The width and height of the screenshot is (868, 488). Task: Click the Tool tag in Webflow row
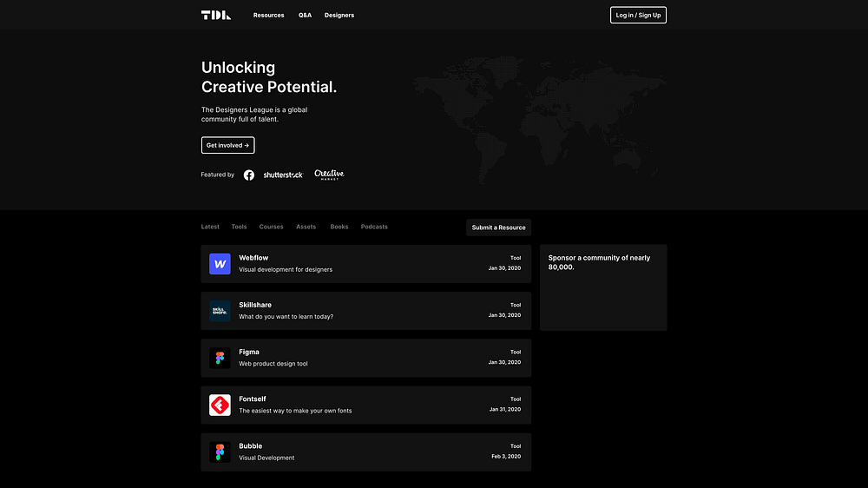(x=516, y=258)
